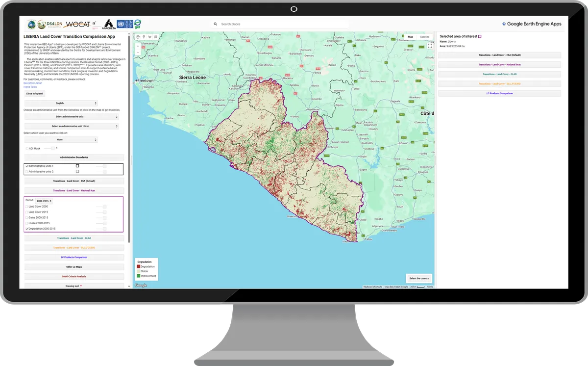Screen dimensions: 588x366
Task: Click the purple selected area square icon
Action: [480, 36]
